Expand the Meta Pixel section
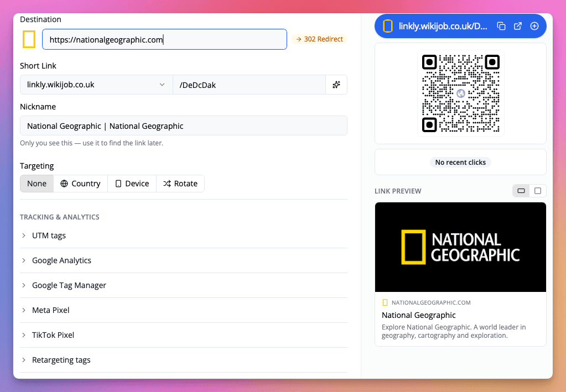 184,310
